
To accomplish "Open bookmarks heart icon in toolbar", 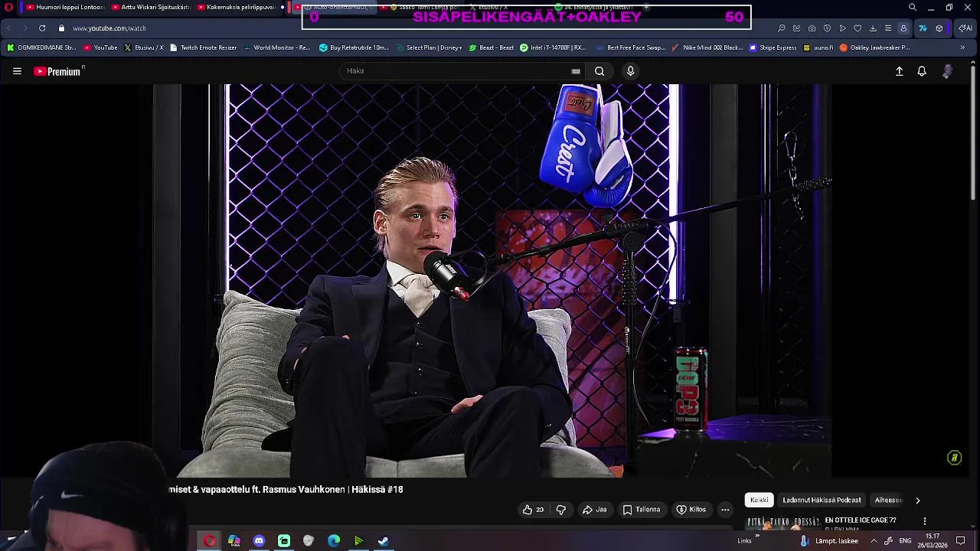I will [x=857, y=28].
